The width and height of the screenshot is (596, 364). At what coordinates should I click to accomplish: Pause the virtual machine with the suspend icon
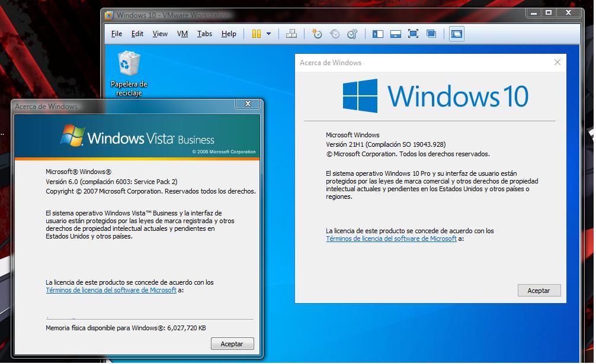(x=257, y=34)
